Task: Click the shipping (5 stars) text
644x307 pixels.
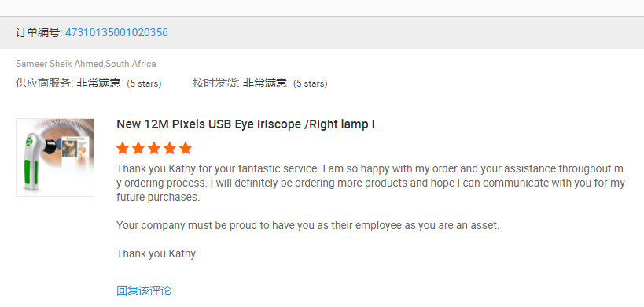Action: 310,83
